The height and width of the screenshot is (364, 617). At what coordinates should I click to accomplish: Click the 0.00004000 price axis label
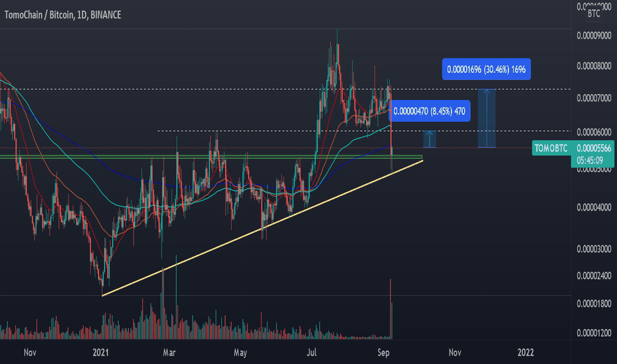click(x=594, y=207)
